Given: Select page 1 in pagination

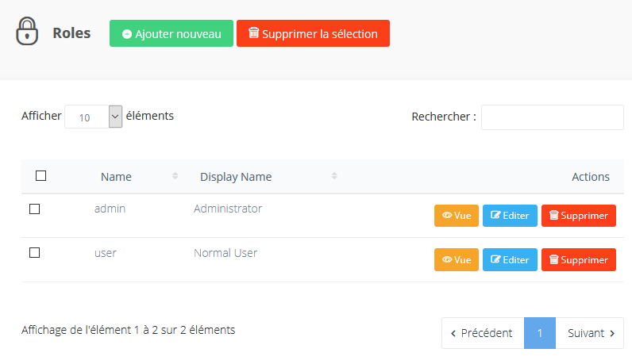Looking at the screenshot, I should pos(540,333).
